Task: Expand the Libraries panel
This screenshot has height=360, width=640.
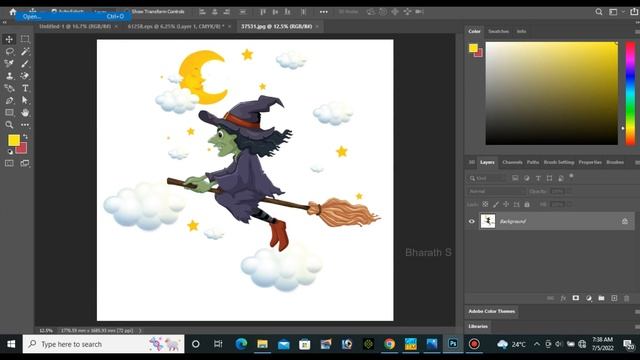Action: (x=478, y=327)
